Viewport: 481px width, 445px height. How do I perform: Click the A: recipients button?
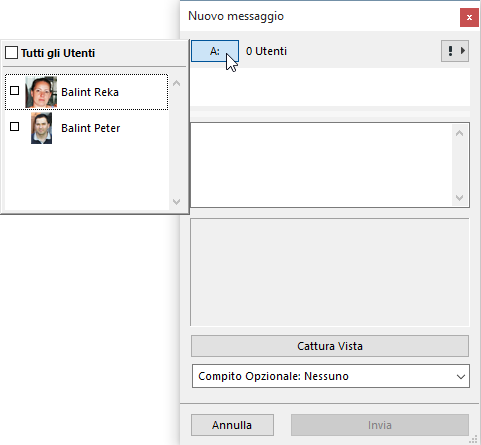click(215, 51)
